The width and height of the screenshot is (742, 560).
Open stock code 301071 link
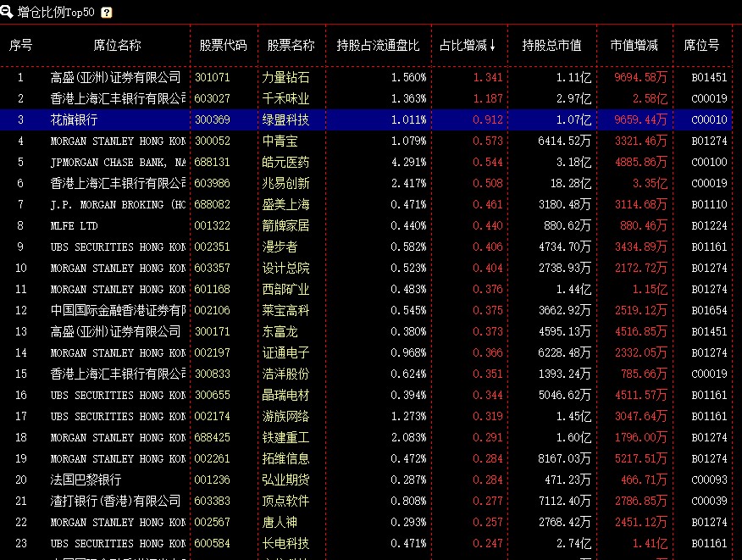coord(212,77)
